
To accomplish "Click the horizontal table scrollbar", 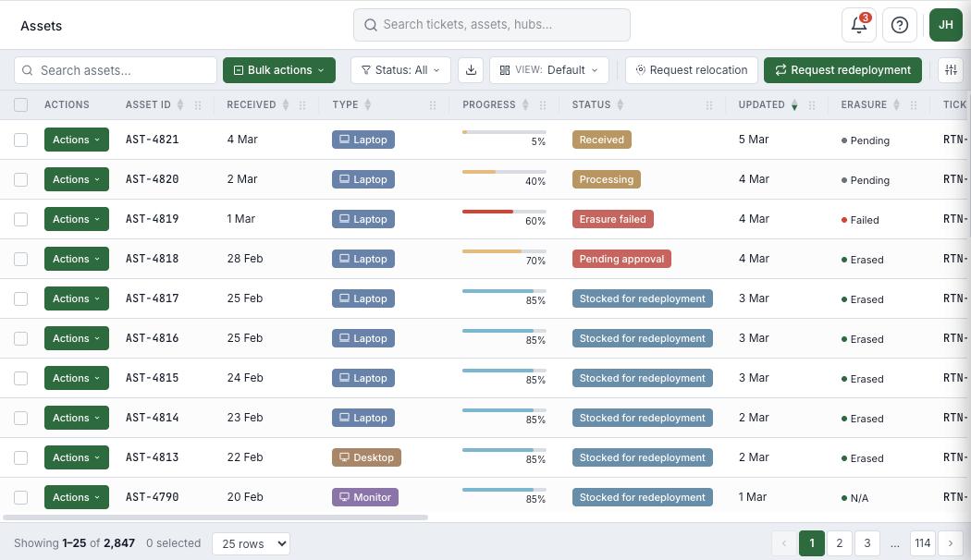I will pyautogui.click(x=215, y=517).
